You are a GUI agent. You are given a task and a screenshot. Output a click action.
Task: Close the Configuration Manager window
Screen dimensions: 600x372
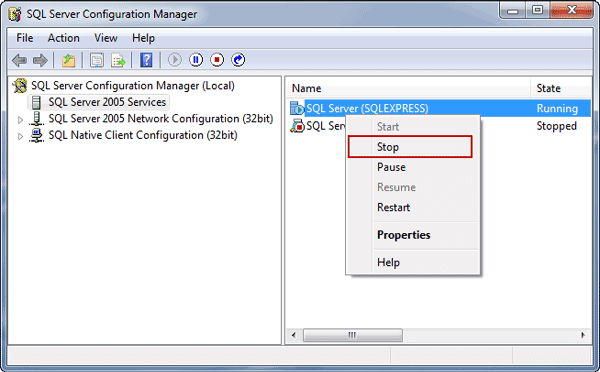point(571,10)
